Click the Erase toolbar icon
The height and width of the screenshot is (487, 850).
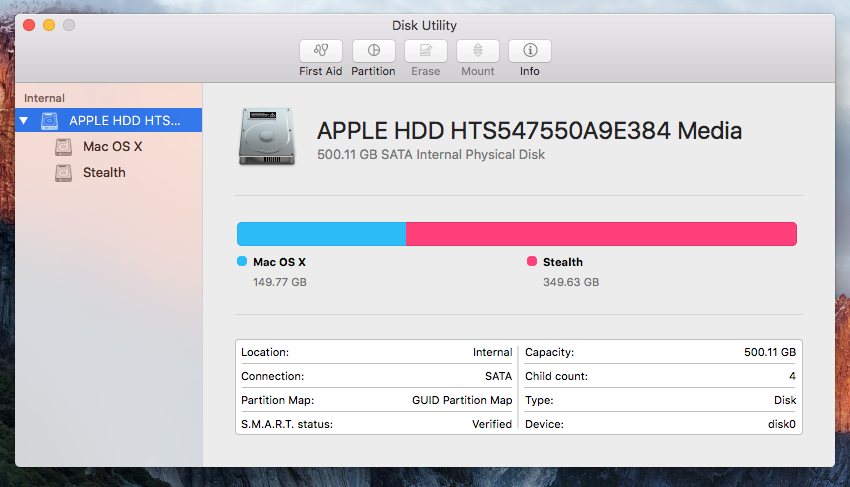(x=426, y=51)
